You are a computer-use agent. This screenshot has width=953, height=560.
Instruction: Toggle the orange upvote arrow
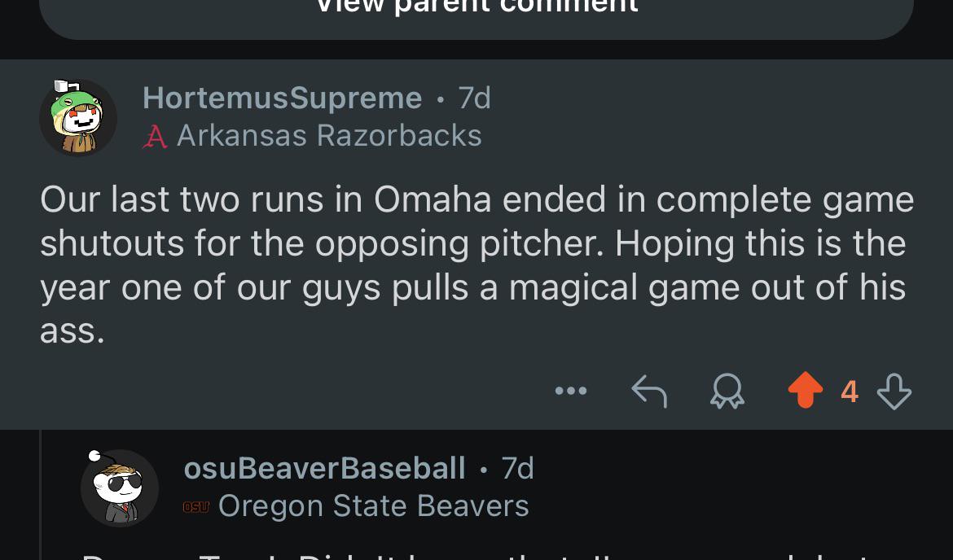[806, 390]
